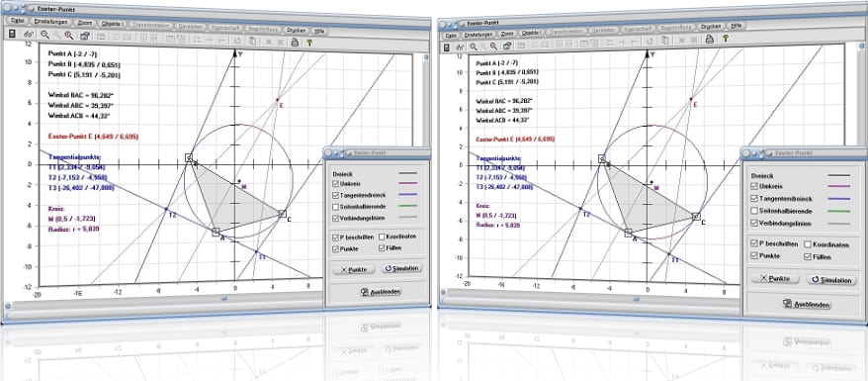Click the calculator icon in right window toolbar

(x=446, y=48)
